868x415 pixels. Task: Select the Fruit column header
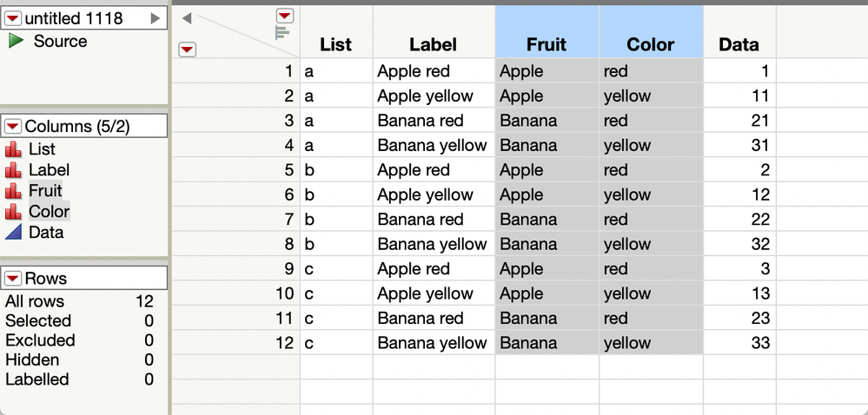(547, 32)
